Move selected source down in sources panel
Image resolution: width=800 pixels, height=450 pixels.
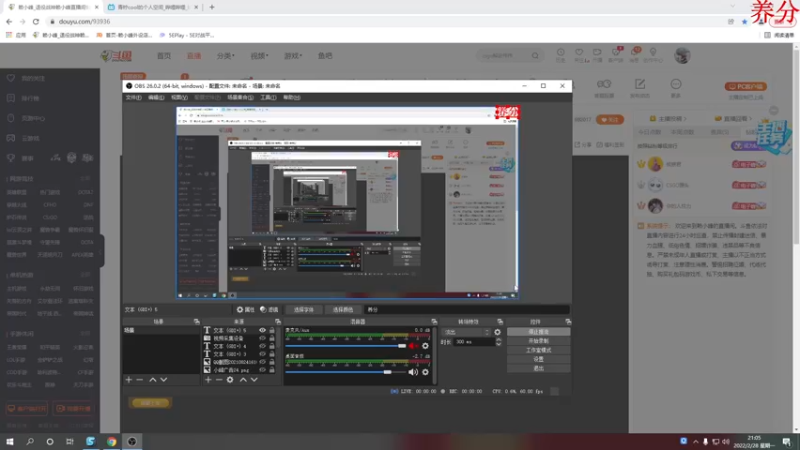tap(254, 380)
